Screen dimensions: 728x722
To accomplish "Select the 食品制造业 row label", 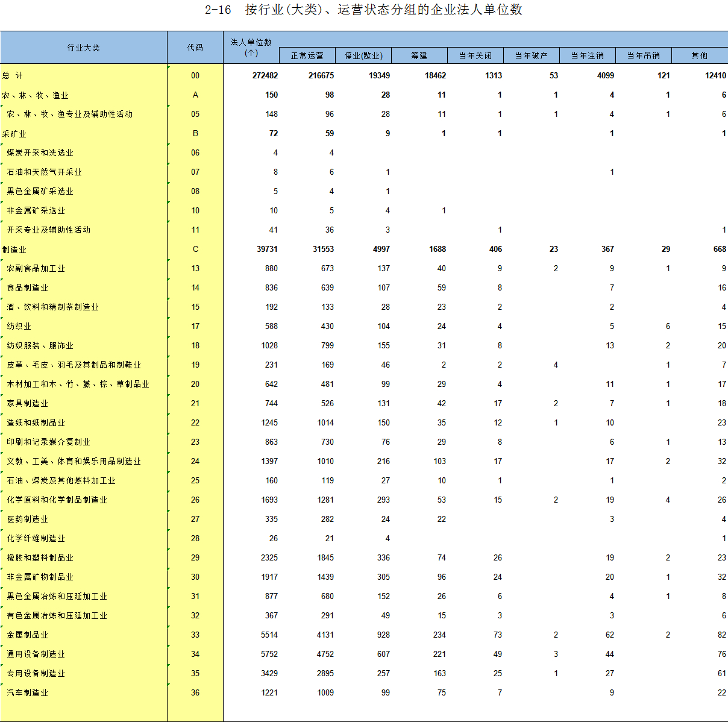I will (x=28, y=287).
